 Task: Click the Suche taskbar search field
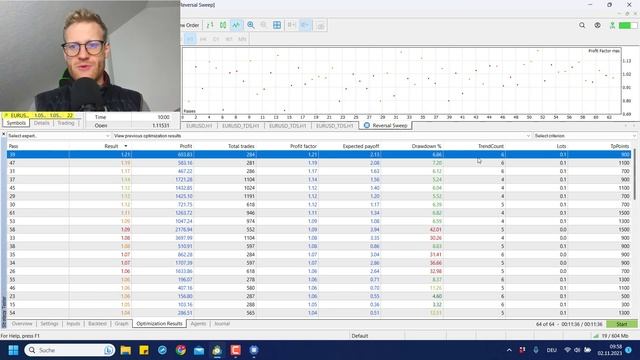(69, 350)
